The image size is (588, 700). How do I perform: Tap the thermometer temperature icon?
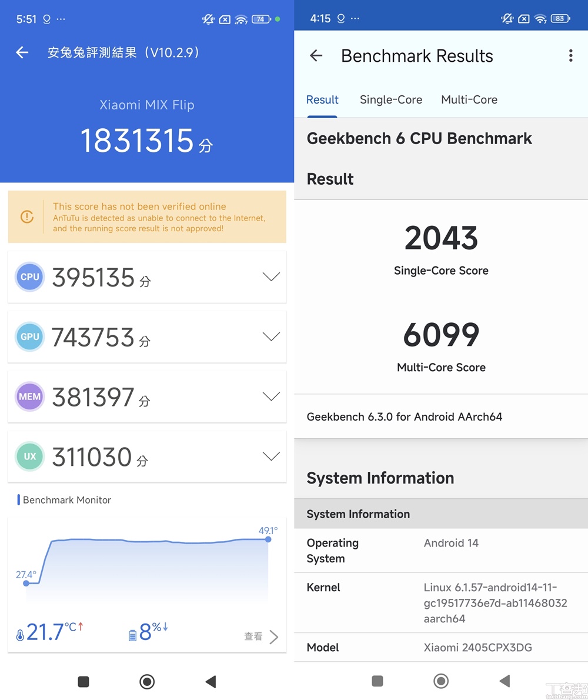pos(20,635)
